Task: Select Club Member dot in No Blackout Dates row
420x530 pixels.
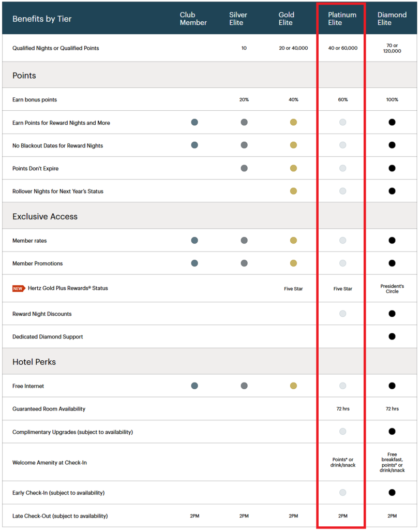Action: tap(194, 145)
